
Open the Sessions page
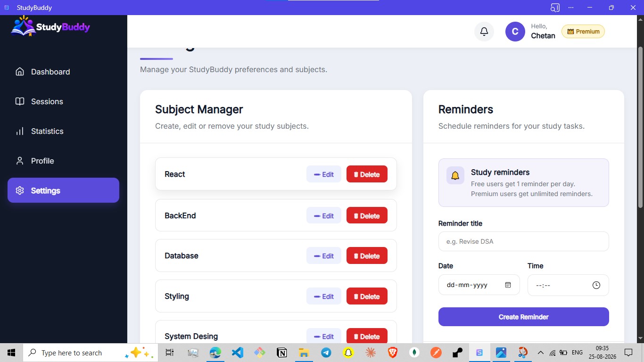coord(63,101)
